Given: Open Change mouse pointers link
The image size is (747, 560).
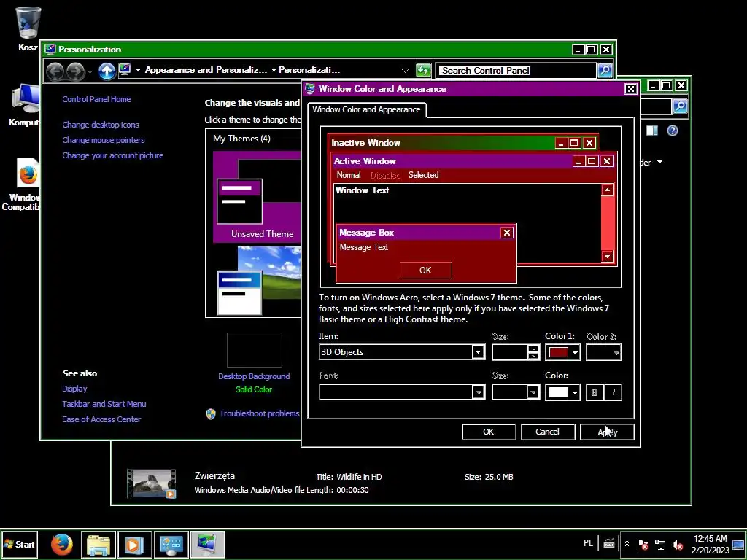Looking at the screenshot, I should click(104, 140).
